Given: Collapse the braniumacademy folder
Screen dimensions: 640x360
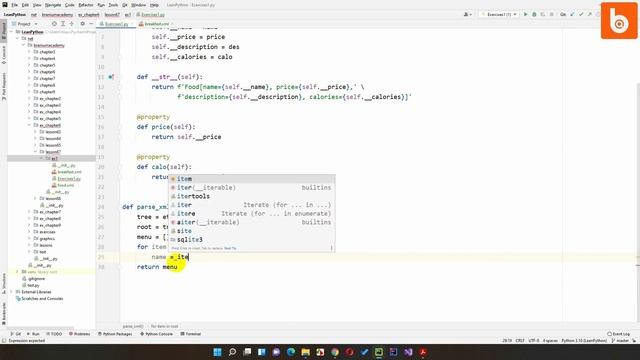Looking at the screenshot, I should coord(23,45).
